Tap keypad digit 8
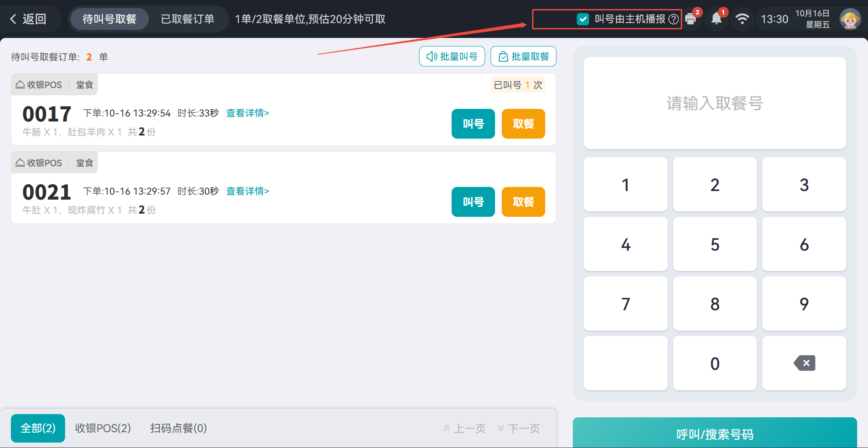Screen dimensions: 868x448 [x=715, y=303]
